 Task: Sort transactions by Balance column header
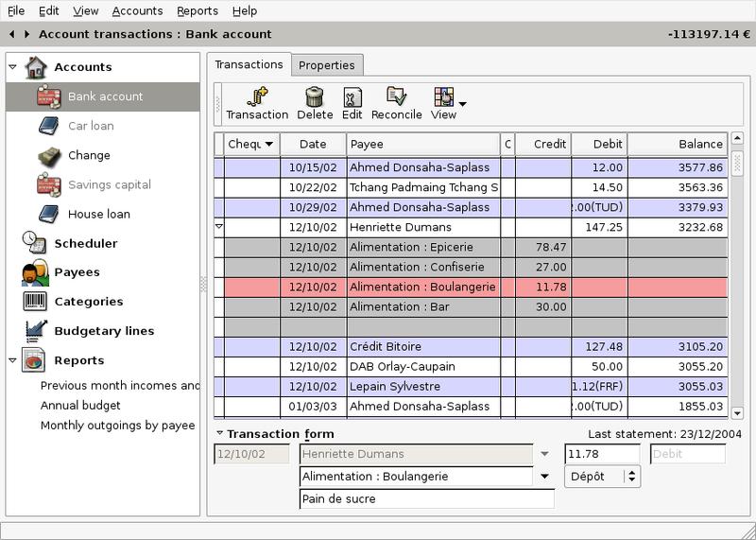coord(677,144)
